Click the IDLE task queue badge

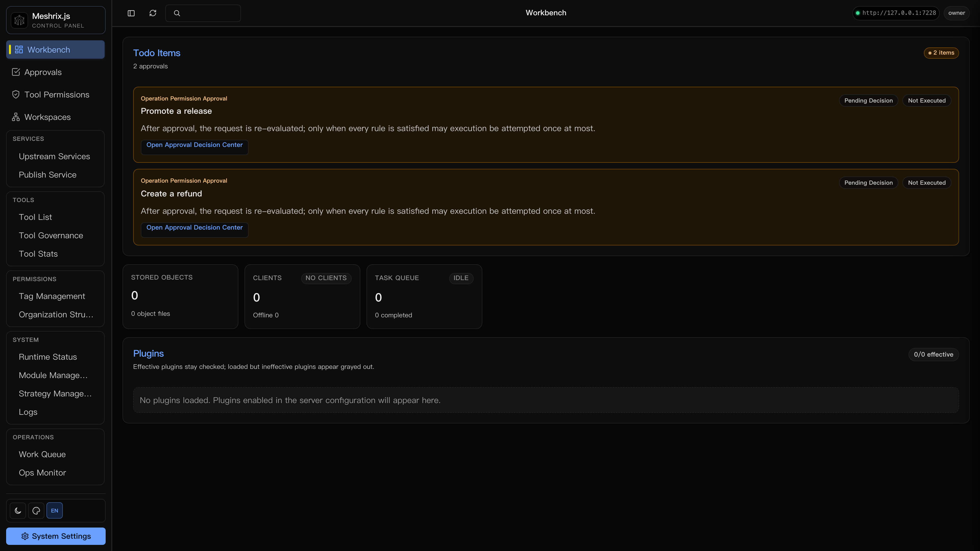(x=461, y=278)
